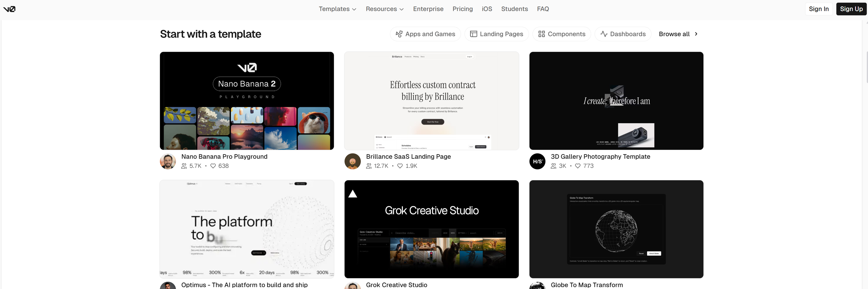Click the Landing Pages layout icon
The height and width of the screenshot is (289, 868).
coord(473,34)
